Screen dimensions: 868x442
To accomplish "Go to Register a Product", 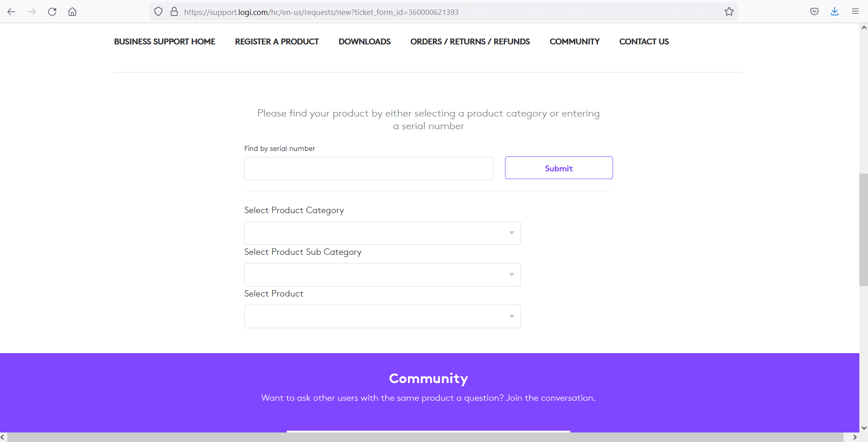I will pos(277,42).
